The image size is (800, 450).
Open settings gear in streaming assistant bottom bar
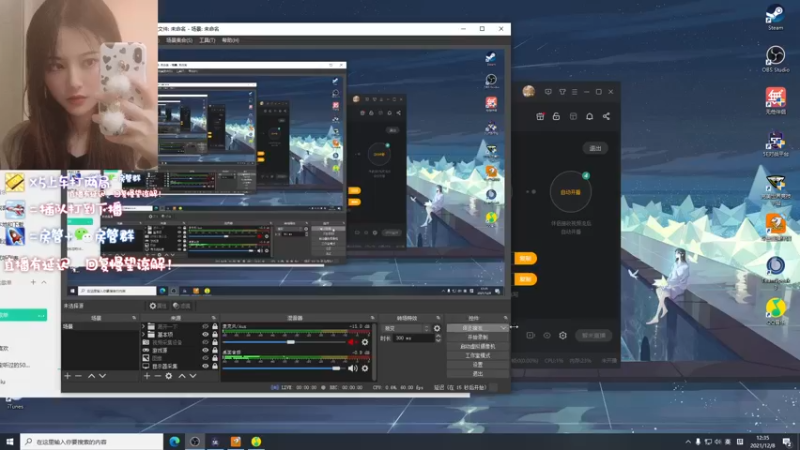pyautogui.click(x=563, y=335)
